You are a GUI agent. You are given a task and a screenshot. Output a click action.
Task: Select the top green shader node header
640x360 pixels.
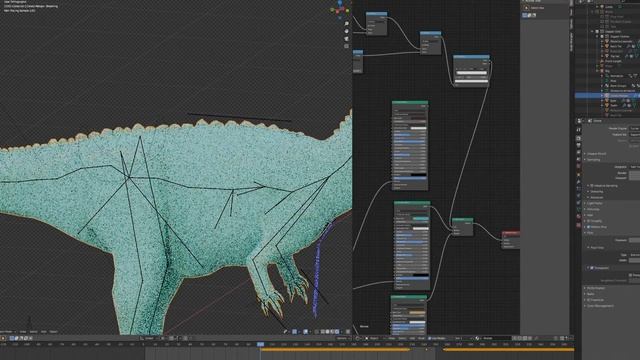pos(410,103)
